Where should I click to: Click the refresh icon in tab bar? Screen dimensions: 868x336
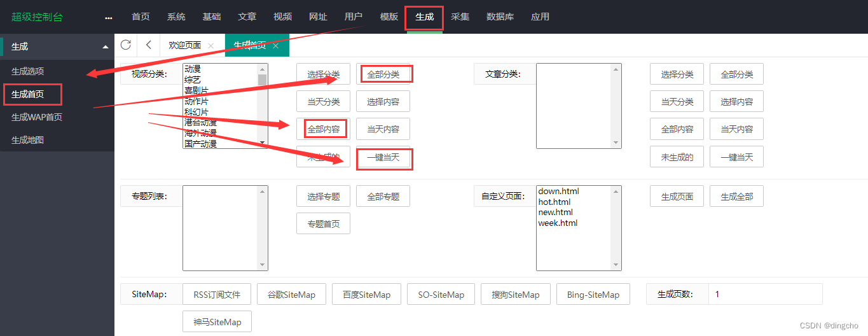pos(126,45)
